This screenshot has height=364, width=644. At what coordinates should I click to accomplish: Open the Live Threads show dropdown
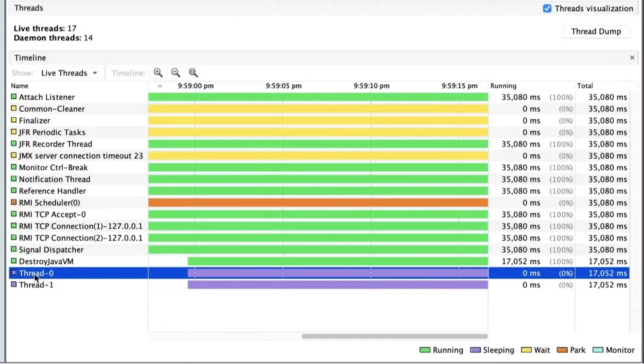69,73
